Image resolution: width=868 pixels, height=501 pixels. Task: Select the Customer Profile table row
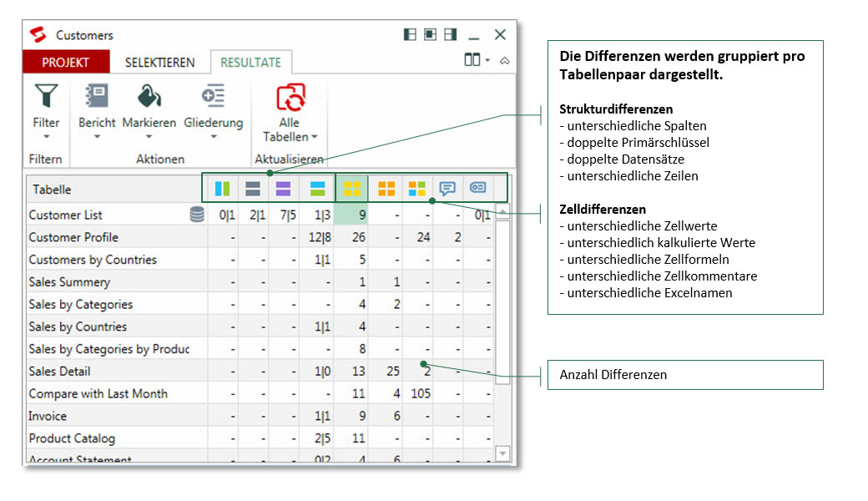point(260,237)
